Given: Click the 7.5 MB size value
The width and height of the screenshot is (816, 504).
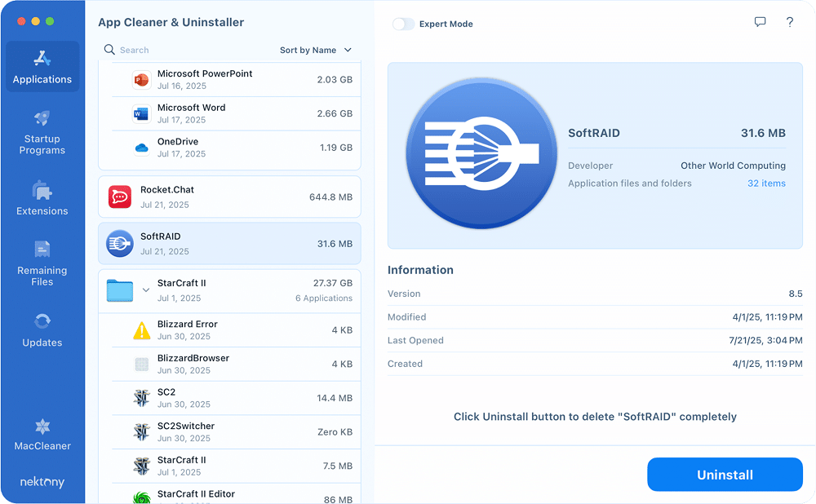Looking at the screenshot, I should [x=337, y=466].
